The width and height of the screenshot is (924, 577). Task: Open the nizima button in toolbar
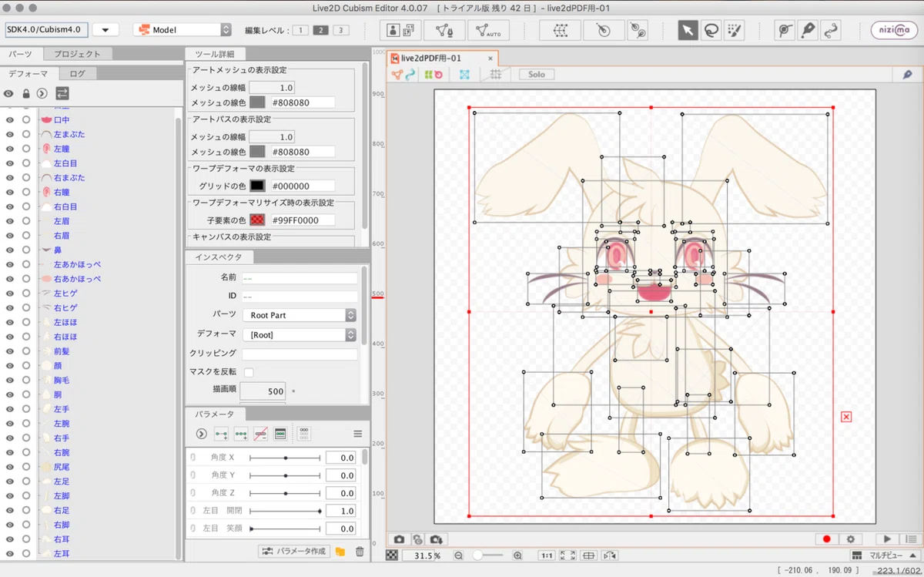coord(893,30)
